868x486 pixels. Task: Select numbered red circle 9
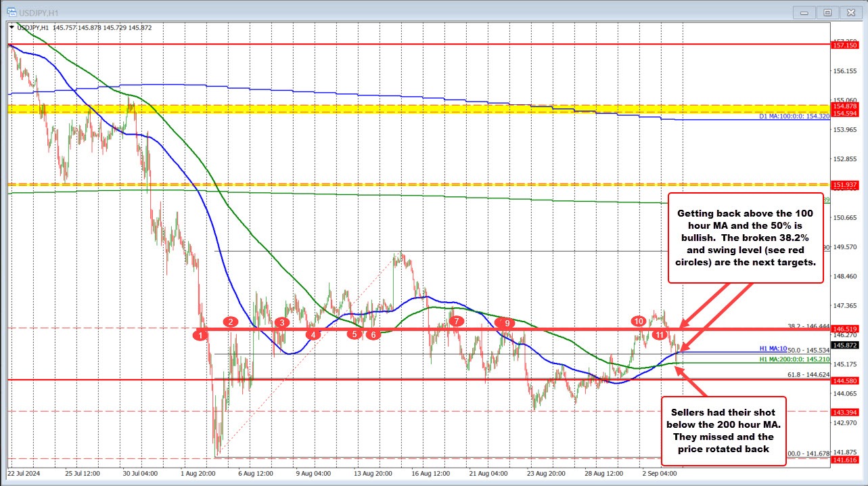(507, 324)
